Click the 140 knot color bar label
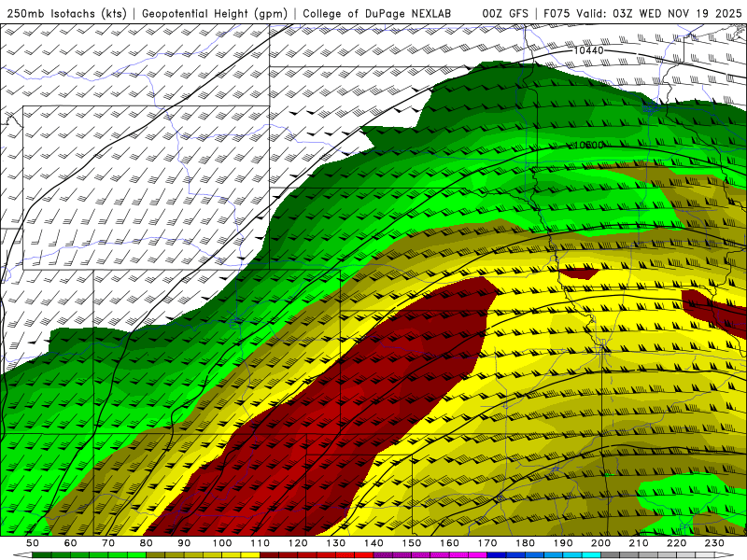This screenshot has height=560, width=747. tap(373, 543)
